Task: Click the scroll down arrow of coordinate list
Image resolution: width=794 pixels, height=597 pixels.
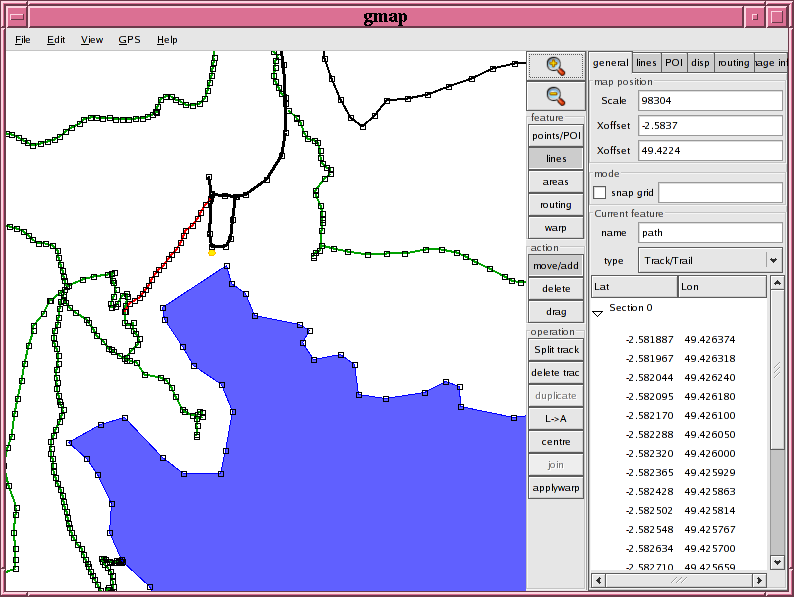Action: (777, 564)
